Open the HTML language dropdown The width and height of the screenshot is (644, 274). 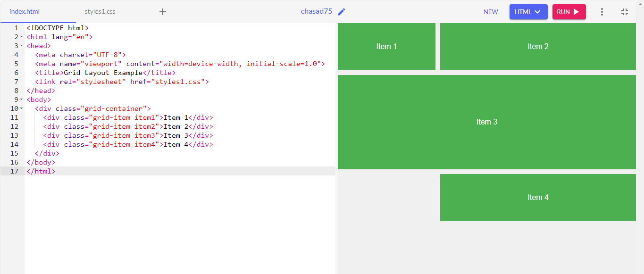(x=528, y=12)
